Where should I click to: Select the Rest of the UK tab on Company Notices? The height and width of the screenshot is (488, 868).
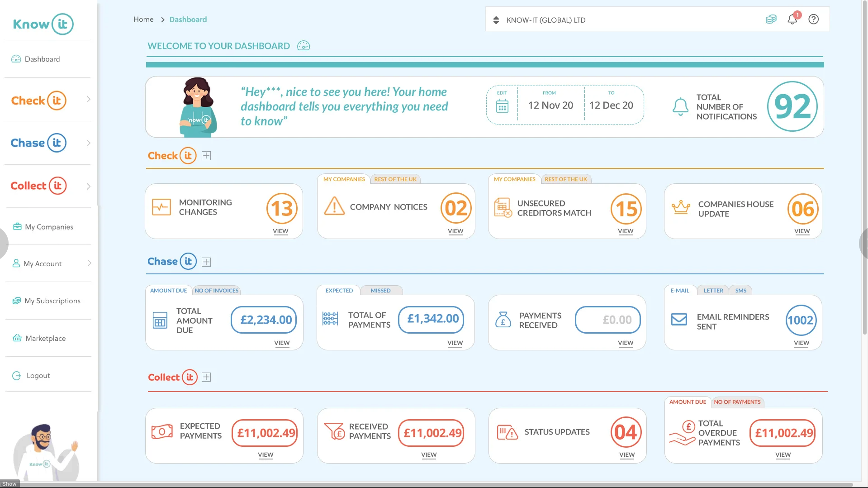pos(395,179)
